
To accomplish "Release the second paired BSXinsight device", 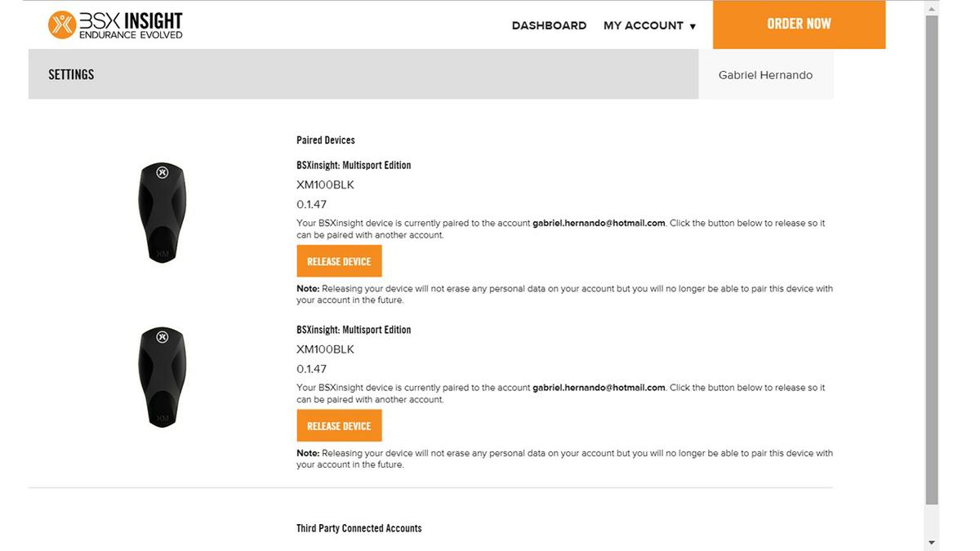I will pyautogui.click(x=339, y=426).
